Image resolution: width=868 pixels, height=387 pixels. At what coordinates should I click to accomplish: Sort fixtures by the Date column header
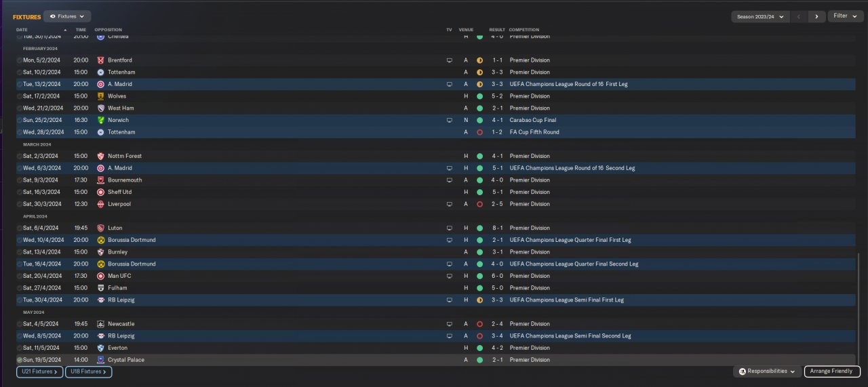pos(22,30)
